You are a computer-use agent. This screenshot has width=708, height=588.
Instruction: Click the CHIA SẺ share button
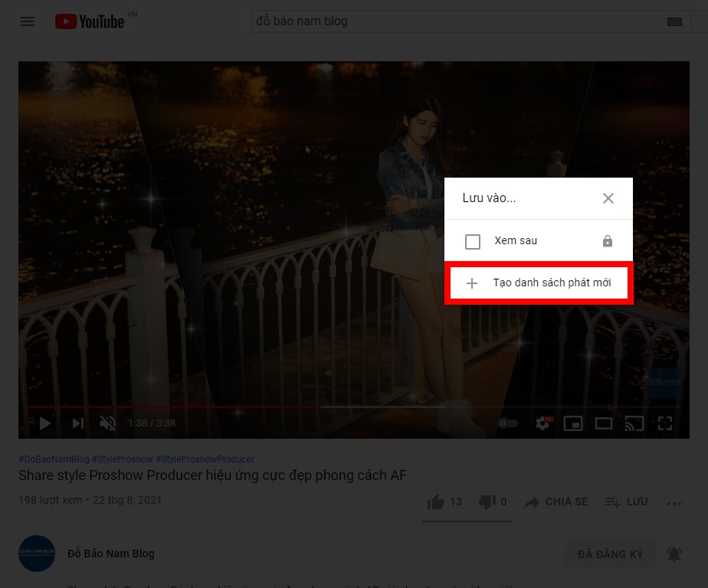tap(556, 501)
